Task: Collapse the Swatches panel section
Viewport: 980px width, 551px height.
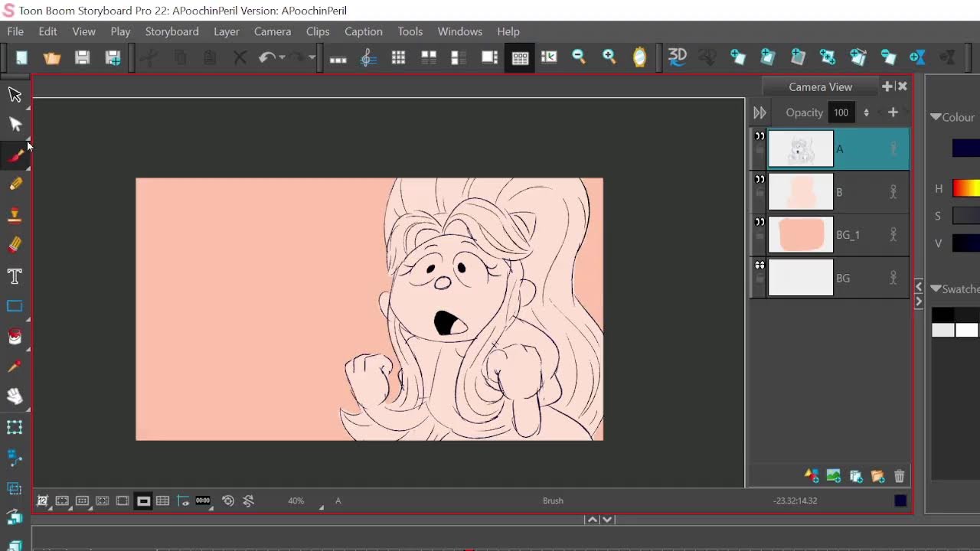Action: [x=936, y=289]
